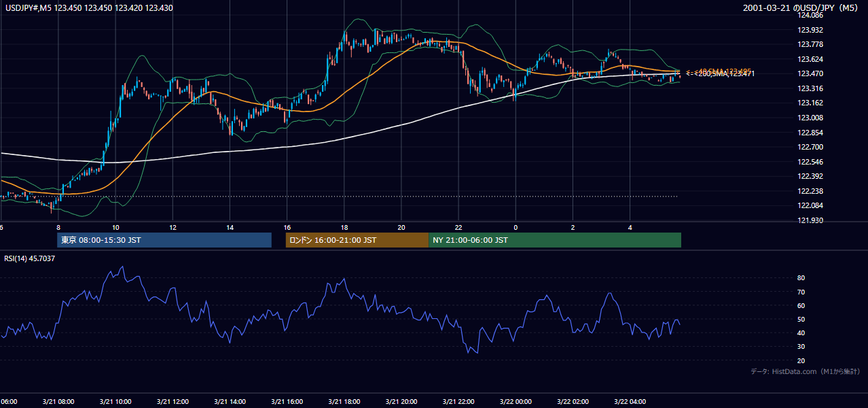Click the RSI 60 level label
Screen dimensions: 868x408
(x=801, y=305)
